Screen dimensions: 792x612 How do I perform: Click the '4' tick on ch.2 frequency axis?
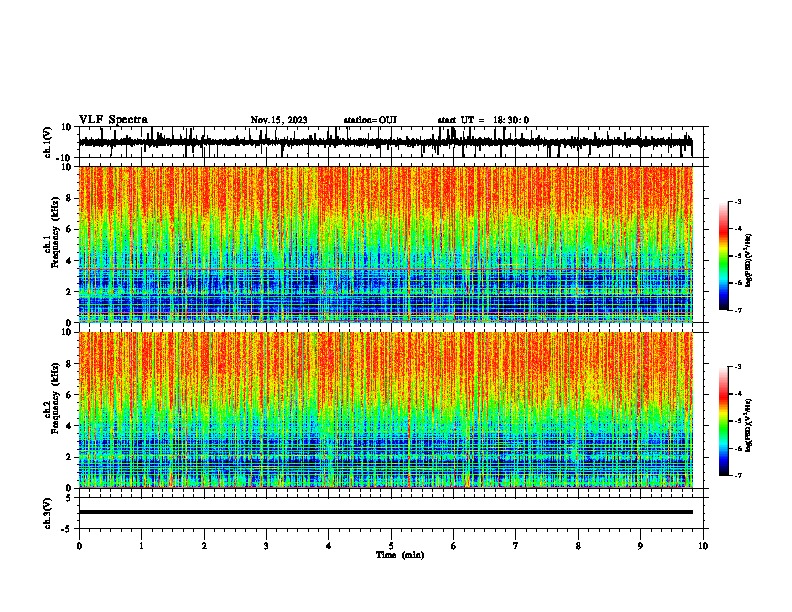[69, 426]
